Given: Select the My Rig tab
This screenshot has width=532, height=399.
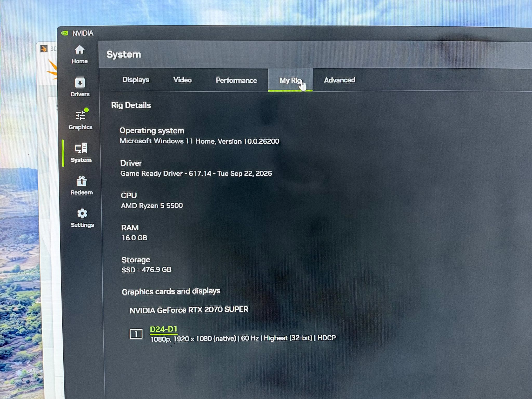Looking at the screenshot, I should click(x=290, y=80).
